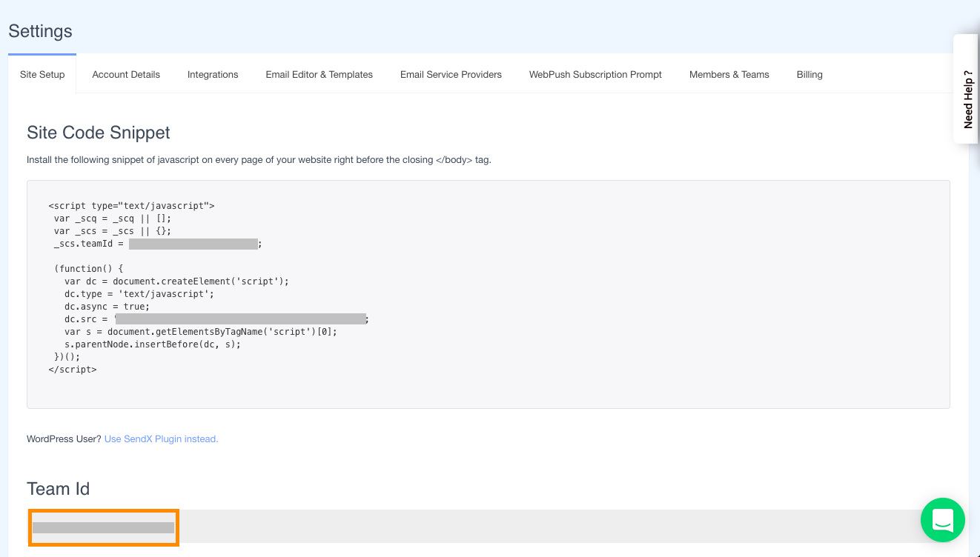Click the 'var _scs = _scs || {};' line
The image size is (980, 557).
click(x=113, y=231)
